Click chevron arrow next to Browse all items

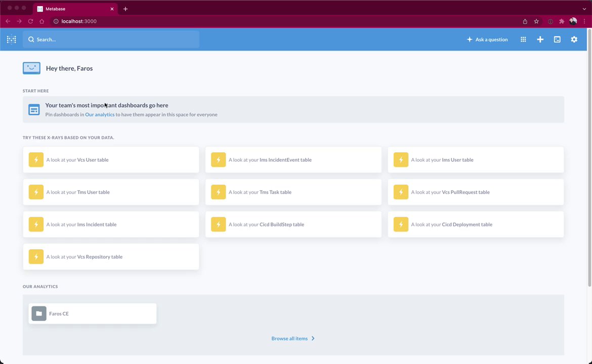(313, 338)
